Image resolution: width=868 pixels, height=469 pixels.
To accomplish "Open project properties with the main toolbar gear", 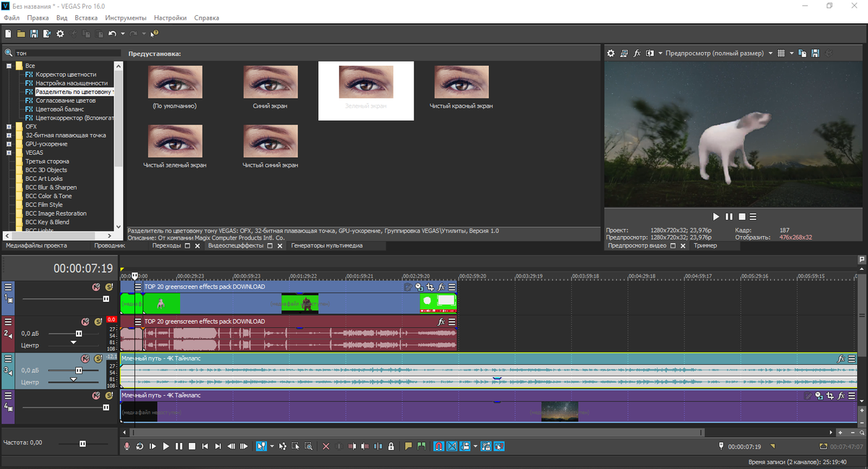I will click(x=60, y=33).
